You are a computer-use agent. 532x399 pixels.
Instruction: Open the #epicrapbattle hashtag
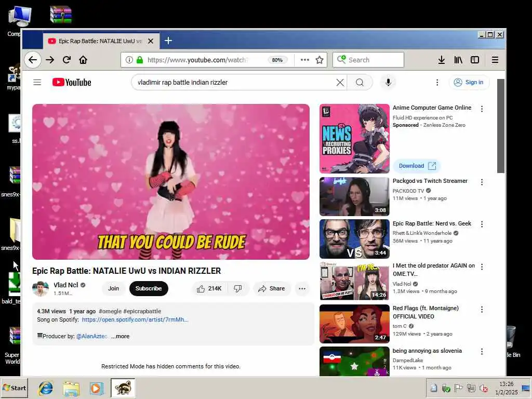coord(142,311)
